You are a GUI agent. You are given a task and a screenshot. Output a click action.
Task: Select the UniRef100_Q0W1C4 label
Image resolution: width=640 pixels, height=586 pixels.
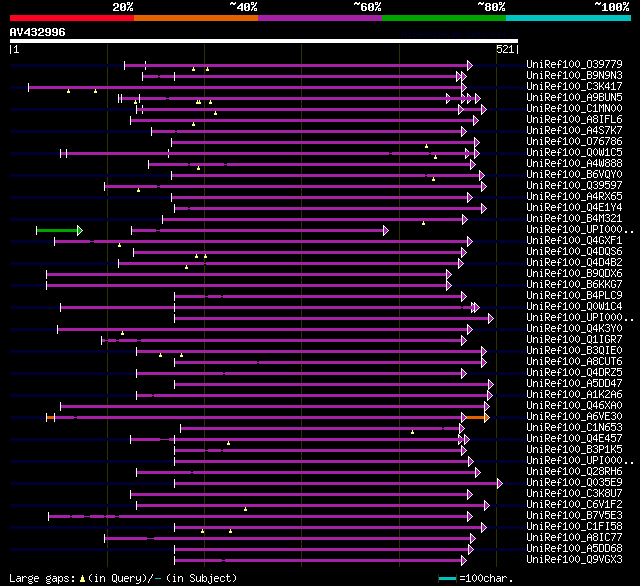tap(574, 306)
